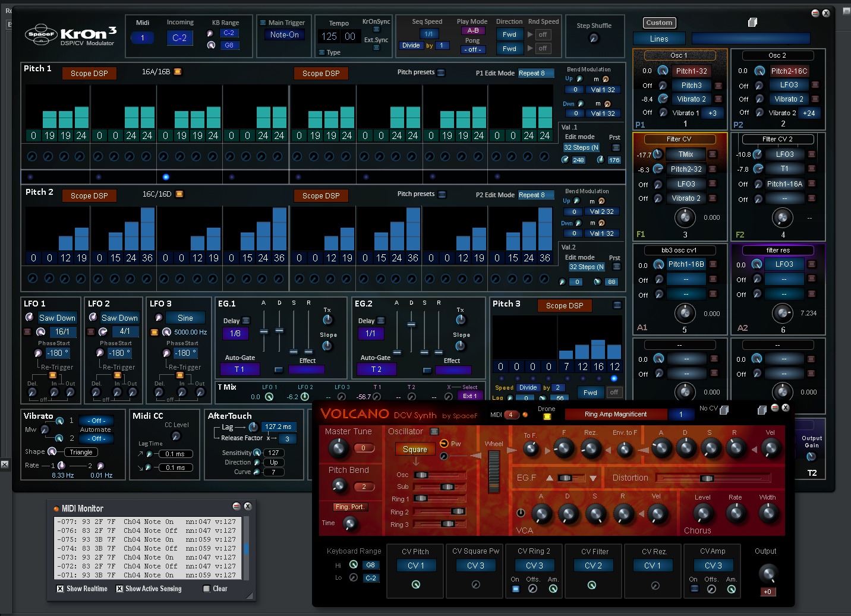Click the Filter CV TMix source button

pos(686,154)
